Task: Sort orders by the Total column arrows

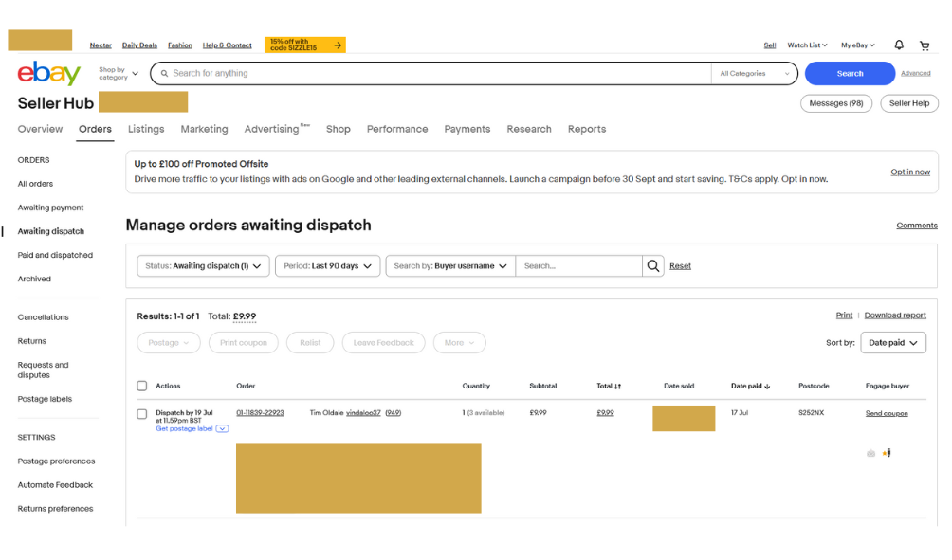Action: [617, 387]
